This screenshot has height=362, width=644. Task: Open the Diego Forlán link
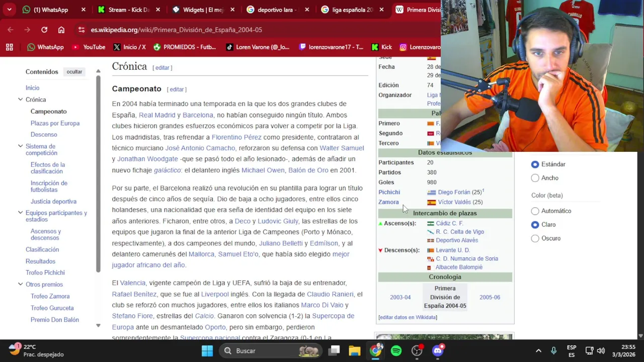pos(454,192)
